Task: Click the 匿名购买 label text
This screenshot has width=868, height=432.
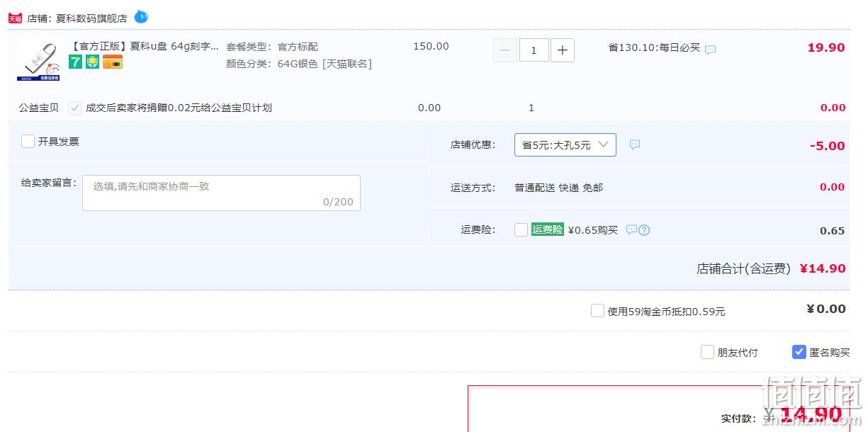Action: click(830, 353)
